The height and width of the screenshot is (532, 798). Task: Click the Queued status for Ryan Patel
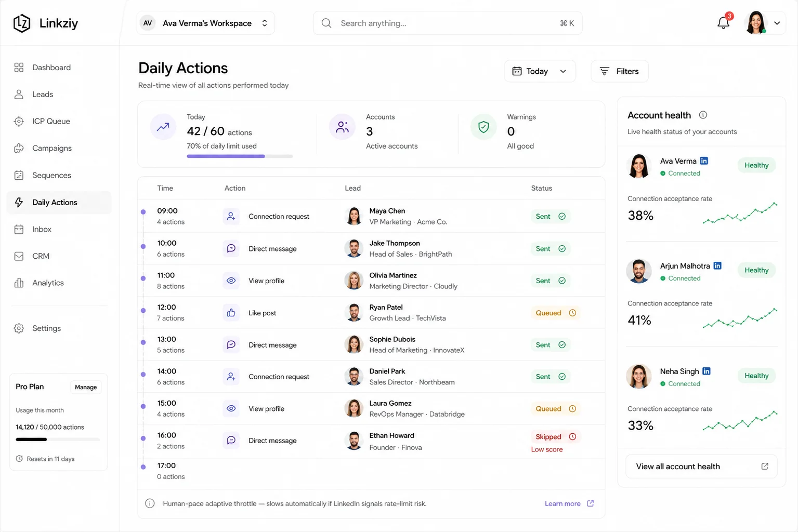click(556, 313)
